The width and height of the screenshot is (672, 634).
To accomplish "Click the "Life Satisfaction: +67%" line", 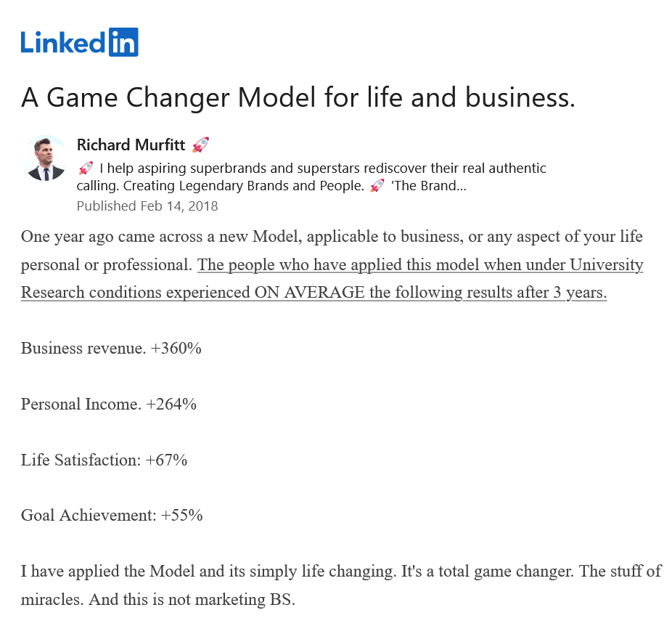I will [105, 460].
